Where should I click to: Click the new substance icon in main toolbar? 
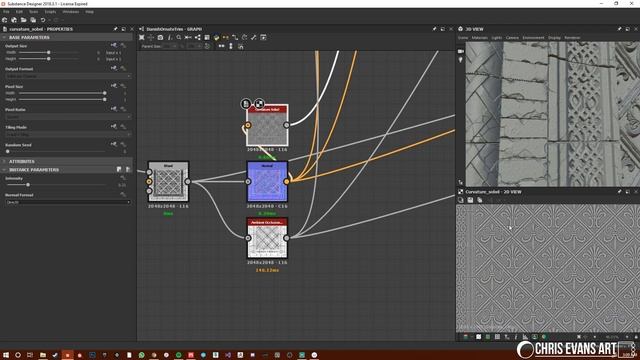tap(4, 20)
